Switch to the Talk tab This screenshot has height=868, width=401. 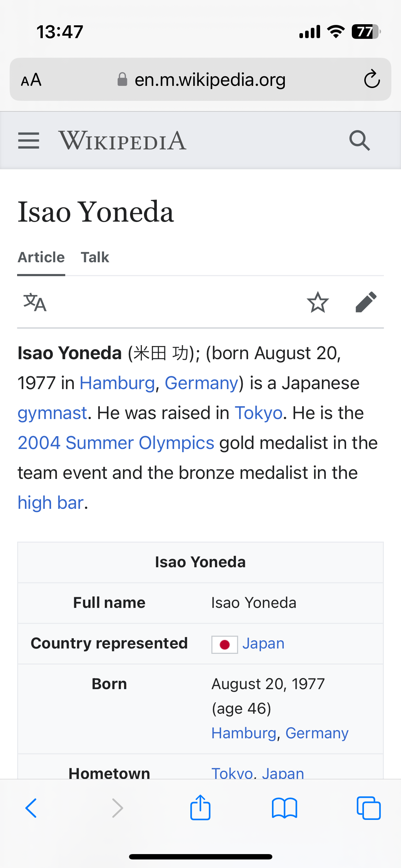click(95, 257)
